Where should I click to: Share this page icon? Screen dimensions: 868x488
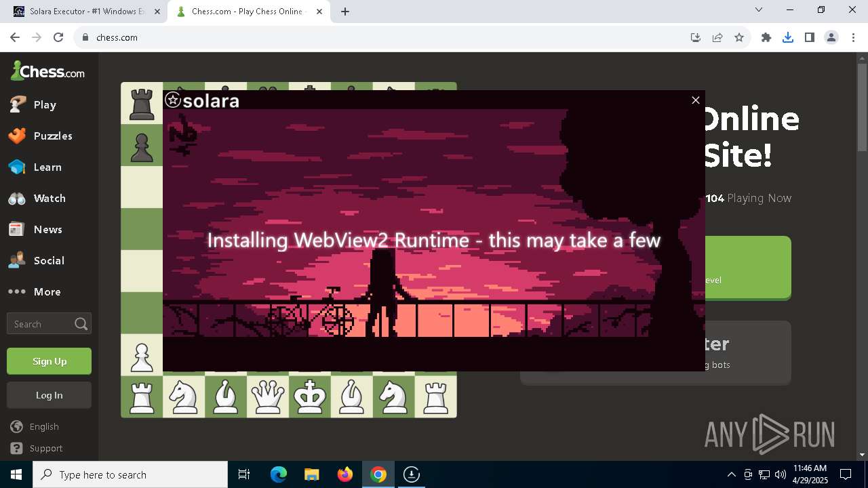click(x=717, y=37)
